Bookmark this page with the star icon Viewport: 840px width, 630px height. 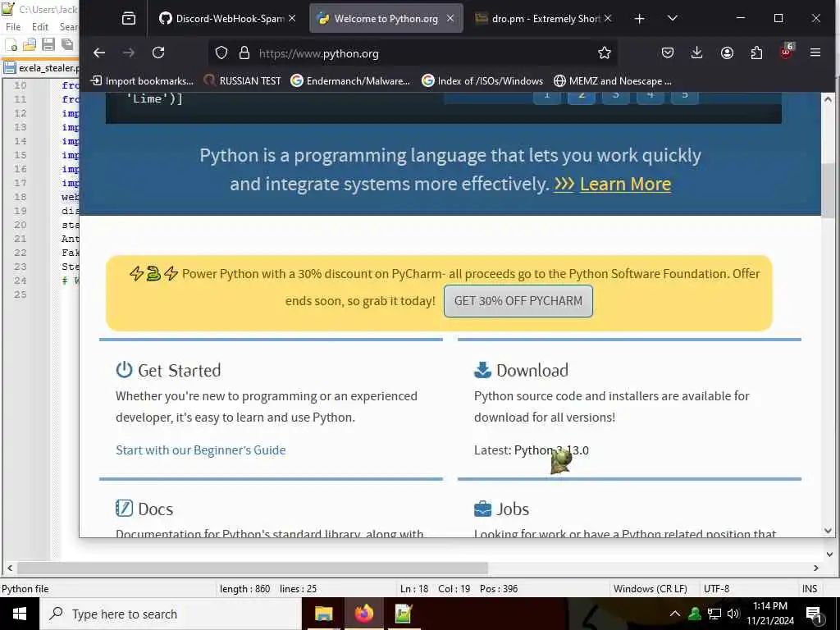tap(605, 52)
